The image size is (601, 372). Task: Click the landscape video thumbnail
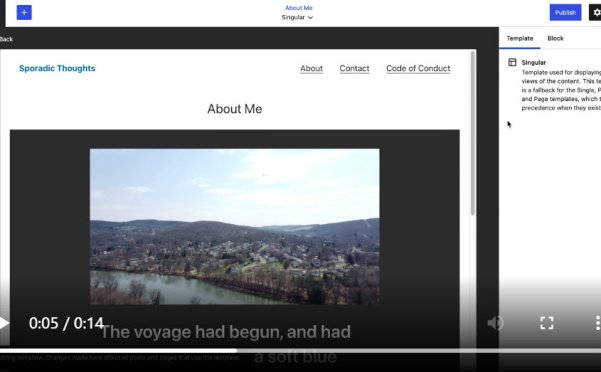[235, 226]
